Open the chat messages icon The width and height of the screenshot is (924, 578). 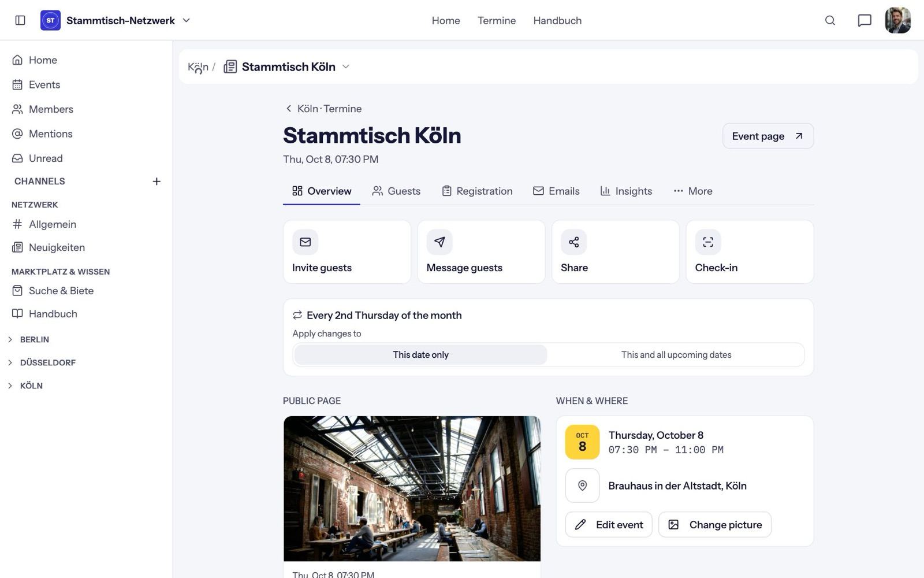pos(865,20)
